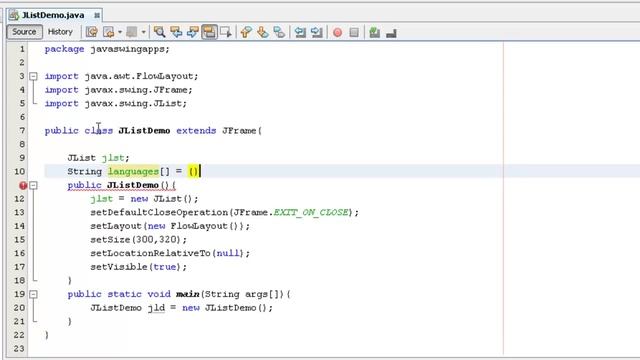Switch to the History view
The width and height of the screenshot is (640, 360).
pyautogui.click(x=60, y=32)
